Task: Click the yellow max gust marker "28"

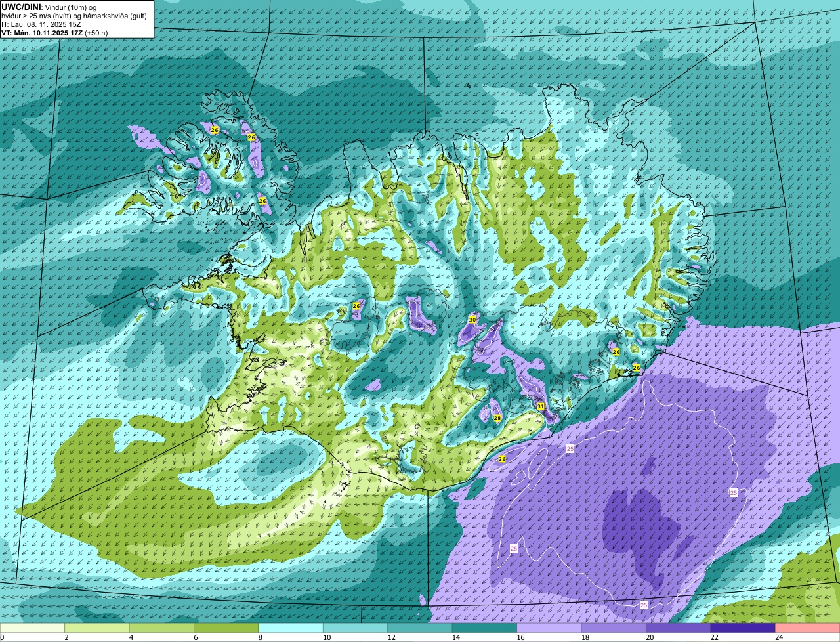Action: (497, 418)
